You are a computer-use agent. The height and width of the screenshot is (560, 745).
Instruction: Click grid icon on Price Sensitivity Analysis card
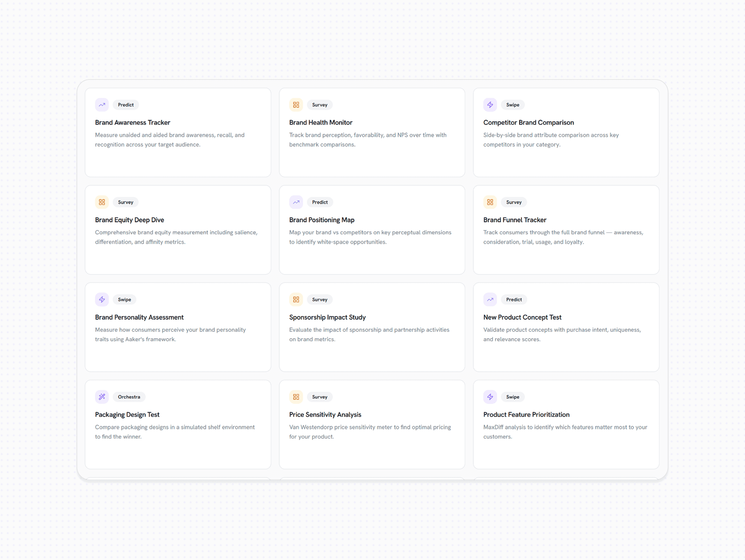pos(296,397)
